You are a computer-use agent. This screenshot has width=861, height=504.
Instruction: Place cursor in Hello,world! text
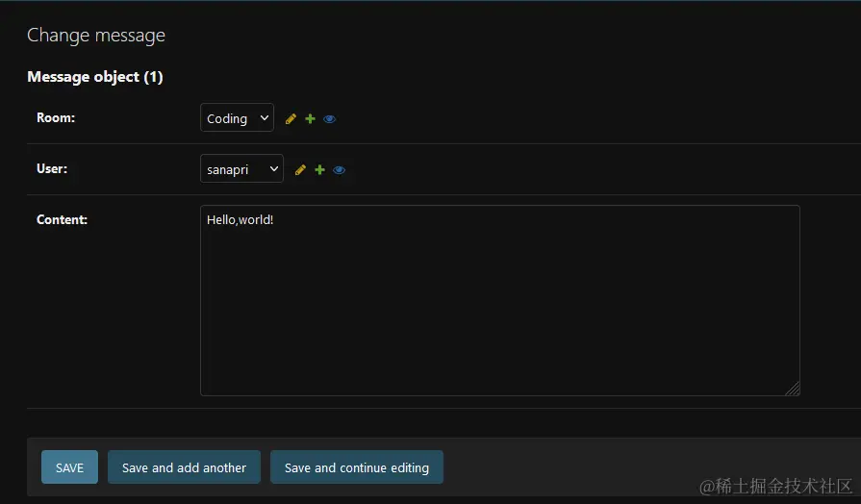tap(240, 219)
